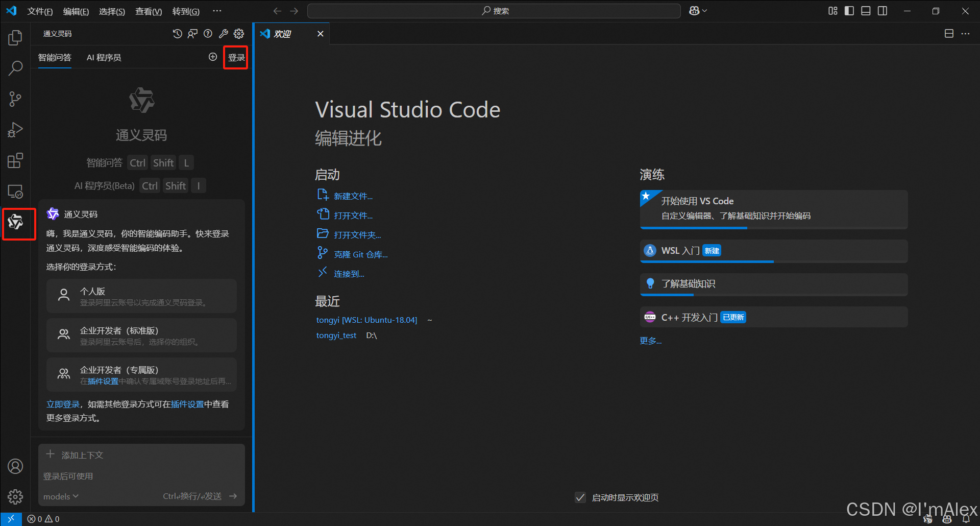Image resolution: width=980 pixels, height=526 pixels.
Task: Toggle the secondary side bar
Action: [x=883, y=11]
